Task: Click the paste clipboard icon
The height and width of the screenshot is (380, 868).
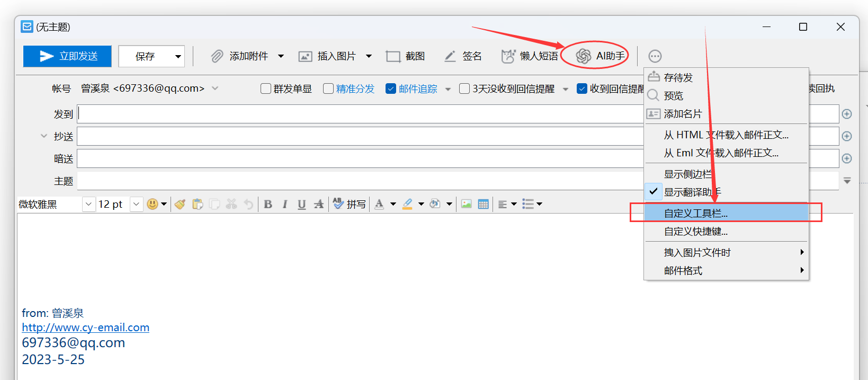Action: pyautogui.click(x=198, y=204)
